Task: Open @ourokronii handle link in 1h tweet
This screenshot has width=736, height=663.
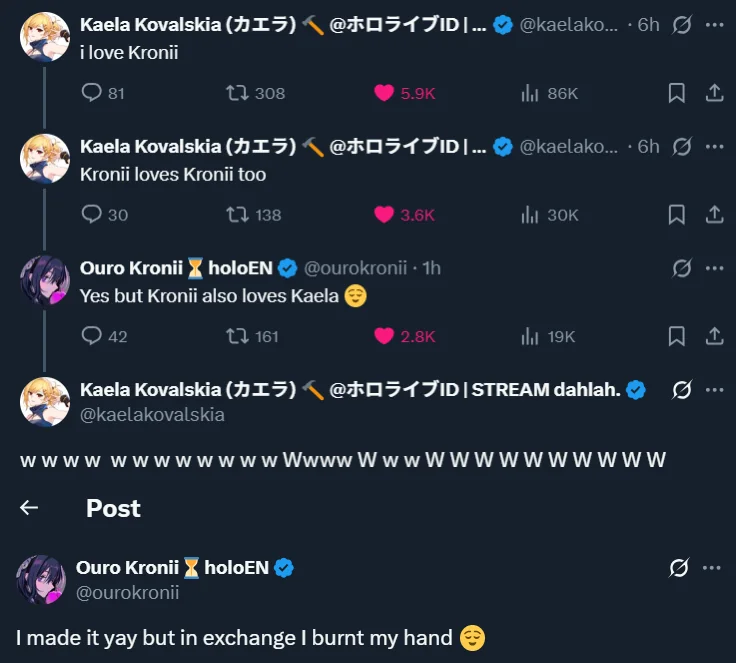Action: (x=355, y=268)
